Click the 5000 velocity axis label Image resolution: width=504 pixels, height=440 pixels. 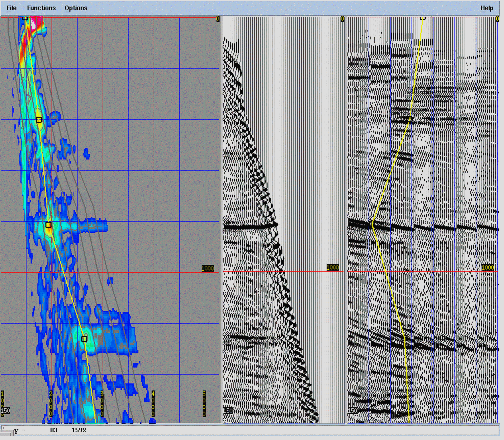(204, 404)
